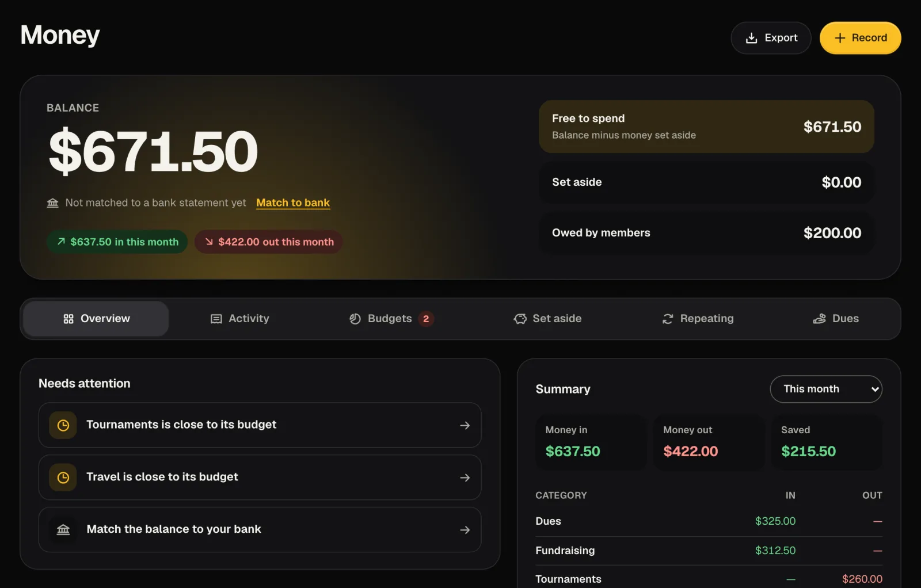Select the '$422.00 out this month' pill
Image resolution: width=921 pixels, height=588 pixels.
click(x=269, y=242)
